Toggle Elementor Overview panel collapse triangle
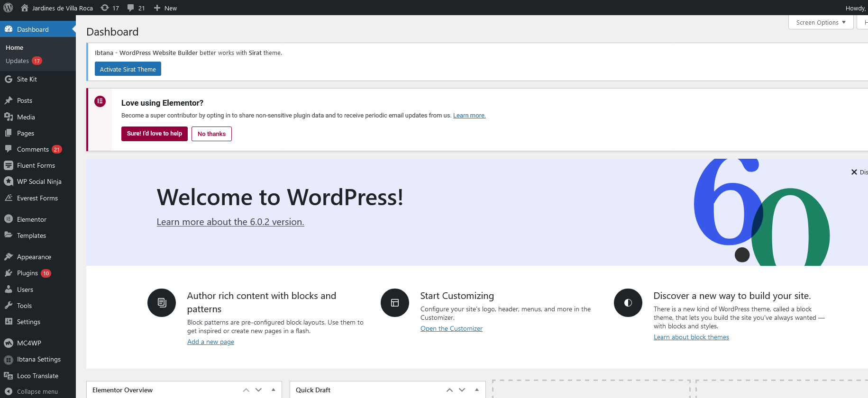 tap(274, 389)
